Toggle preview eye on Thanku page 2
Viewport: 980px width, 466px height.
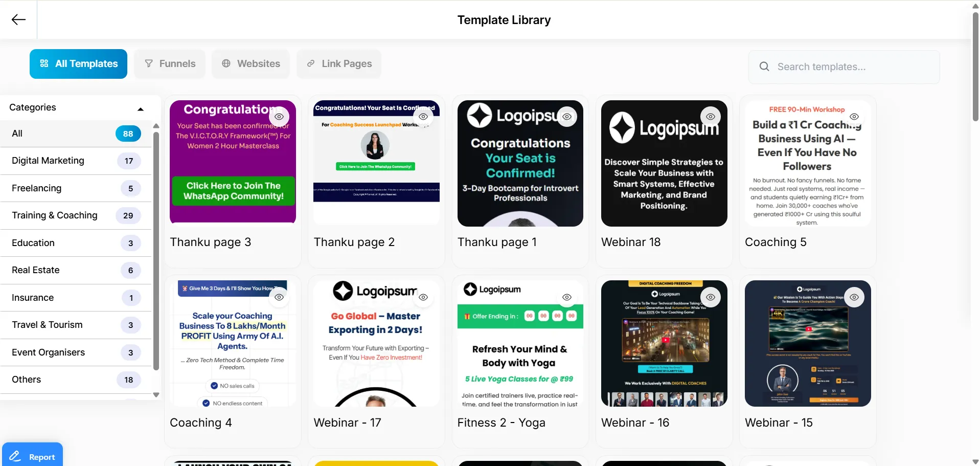pyautogui.click(x=423, y=117)
